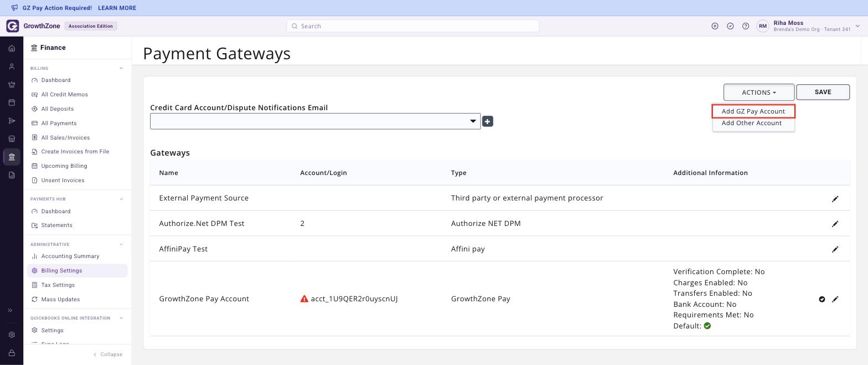
Task: Click the RM user avatar
Action: pos(763,26)
